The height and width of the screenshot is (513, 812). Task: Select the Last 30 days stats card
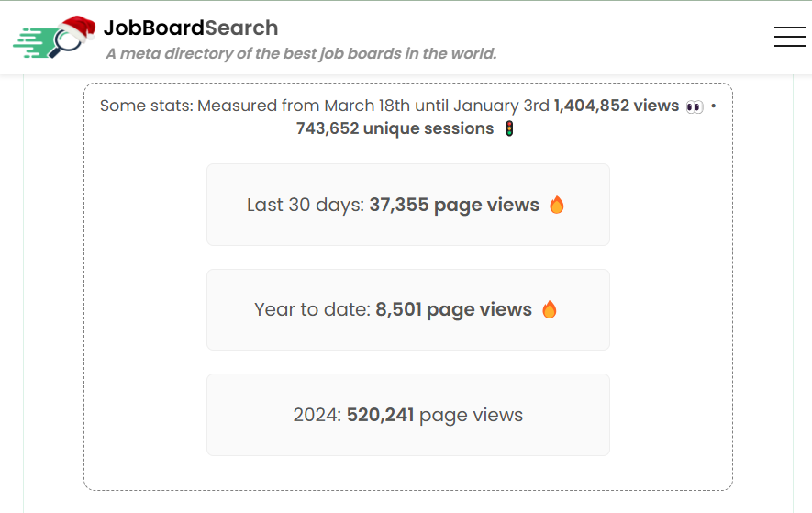408,205
